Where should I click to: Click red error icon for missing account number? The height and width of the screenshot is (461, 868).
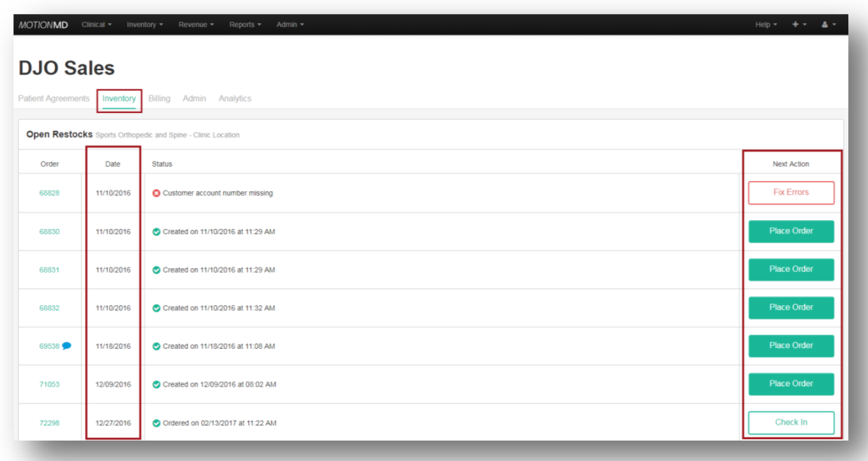[156, 193]
